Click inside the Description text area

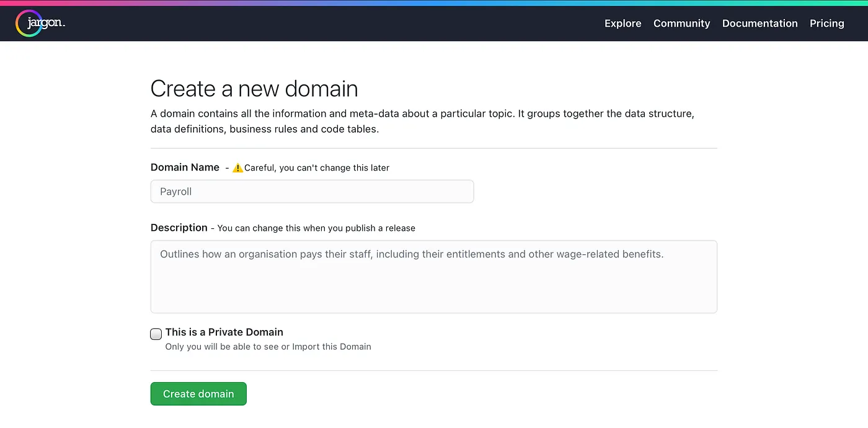tap(433, 277)
